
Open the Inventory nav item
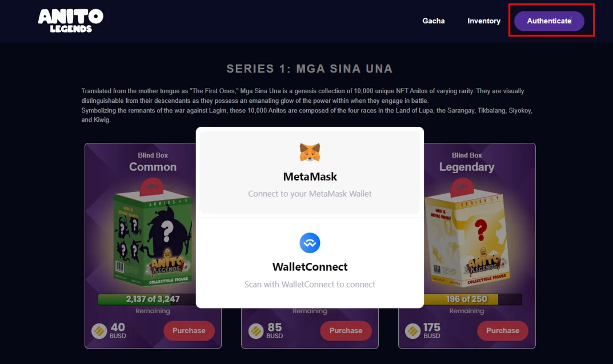(483, 21)
